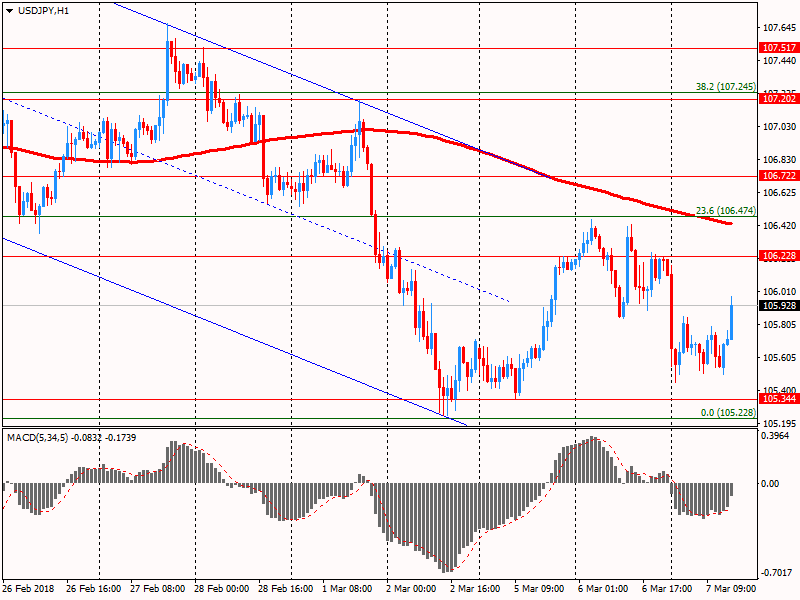This screenshot has height=600, width=800.
Task: Click the 107.030 price scale value
Action: click(779, 127)
